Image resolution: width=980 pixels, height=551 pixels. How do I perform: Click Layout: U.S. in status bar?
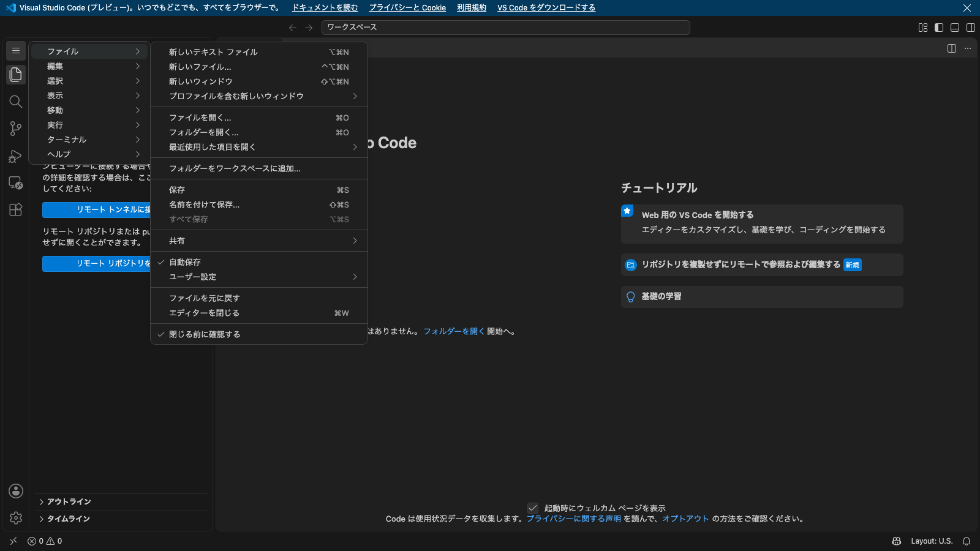[932, 541]
